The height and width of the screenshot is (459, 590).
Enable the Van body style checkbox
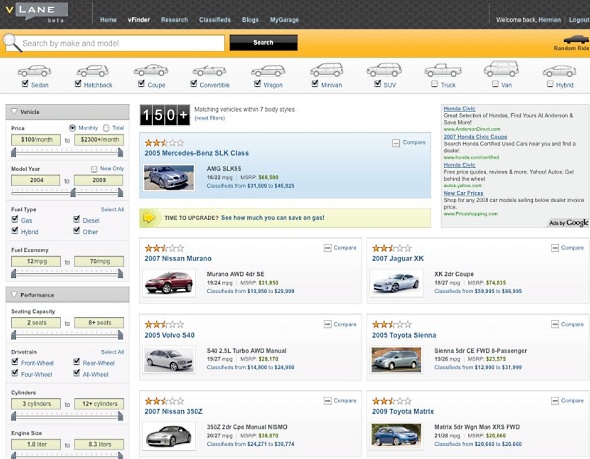tap(495, 84)
